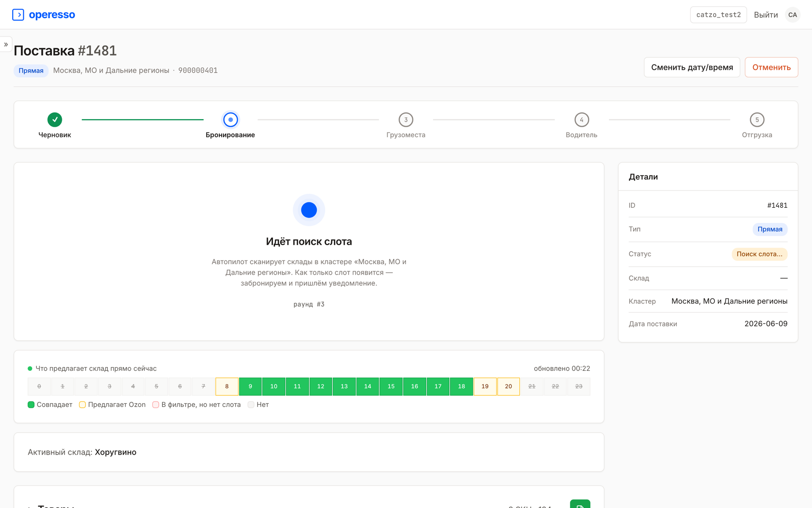Click hour slot 8 offered by Ozon
The image size is (812, 508).
(227, 387)
